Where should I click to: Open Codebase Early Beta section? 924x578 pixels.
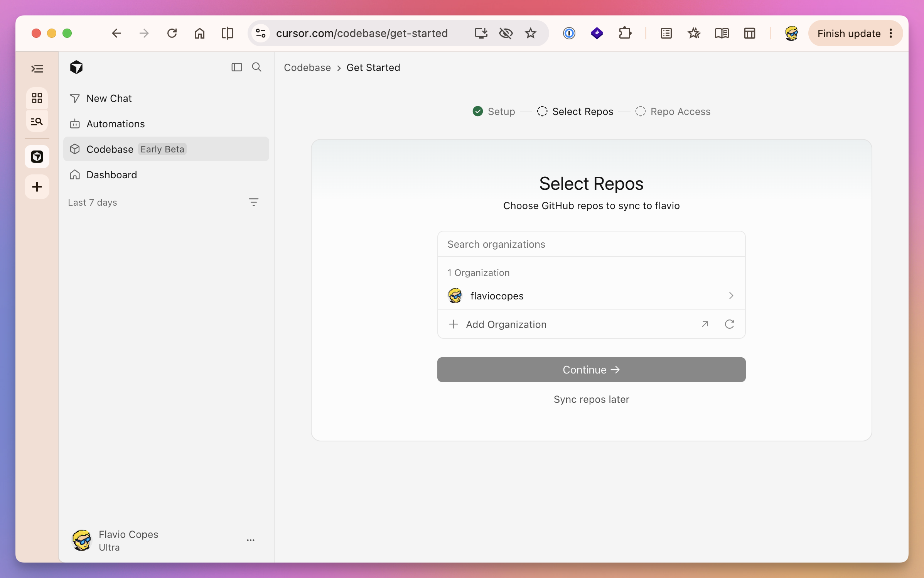[166, 149]
